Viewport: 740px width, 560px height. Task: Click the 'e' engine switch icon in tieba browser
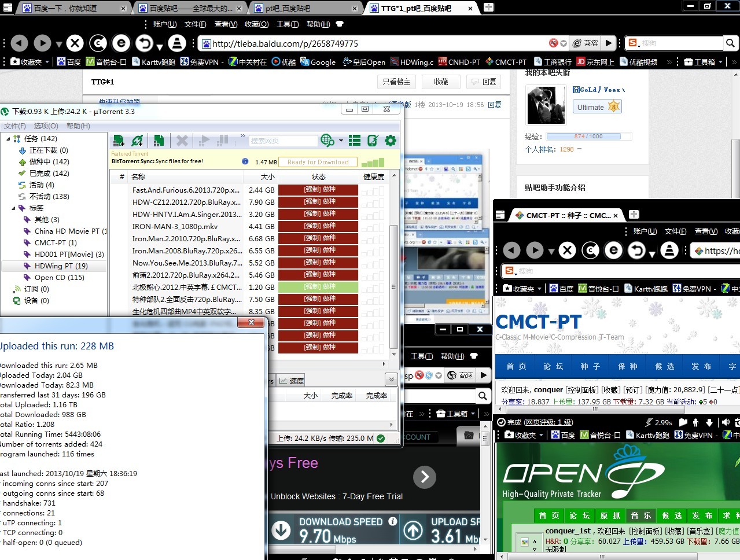(121, 43)
